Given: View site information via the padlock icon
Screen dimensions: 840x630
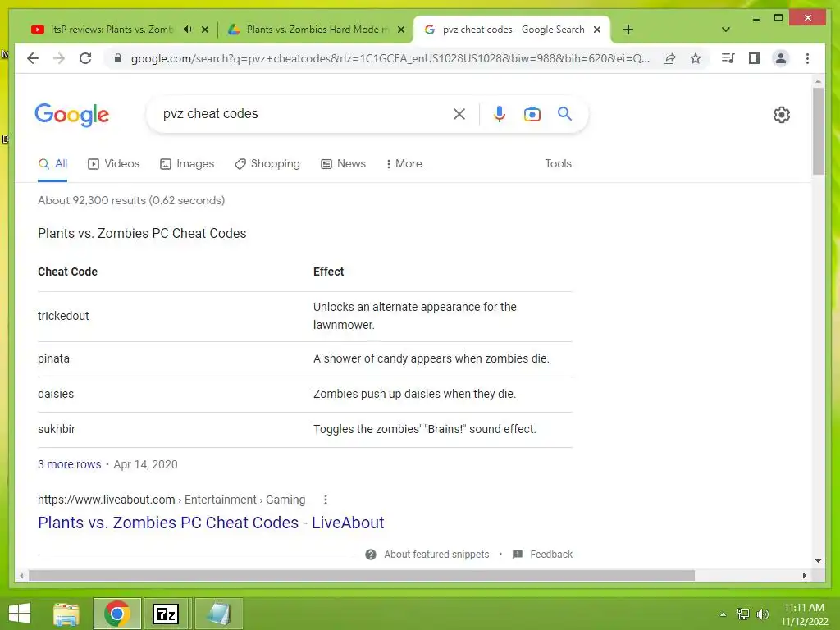Looking at the screenshot, I should click(x=118, y=58).
